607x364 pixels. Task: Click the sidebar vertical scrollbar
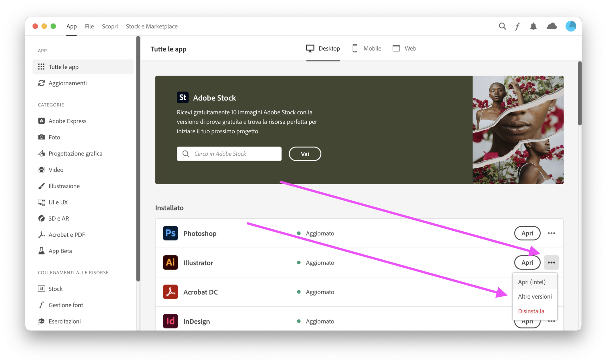[138, 159]
